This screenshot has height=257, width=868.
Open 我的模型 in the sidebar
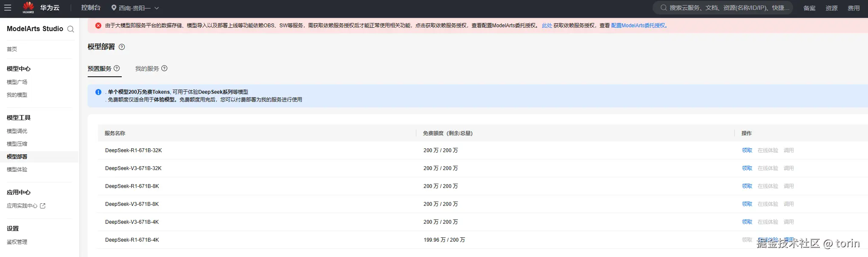click(17, 95)
